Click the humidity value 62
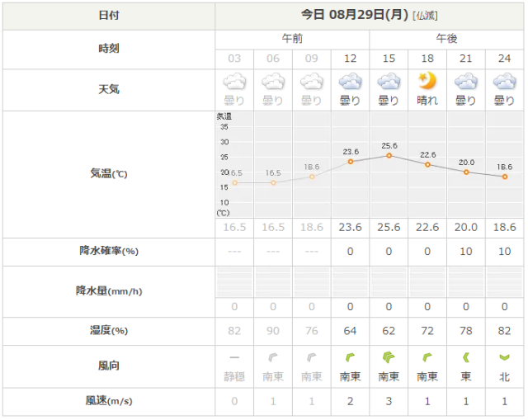 [389, 331]
